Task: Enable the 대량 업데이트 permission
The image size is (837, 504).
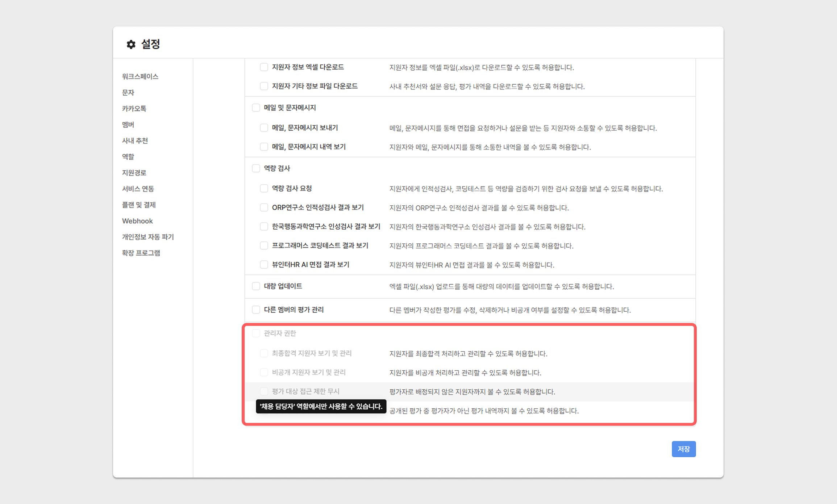Action: click(256, 286)
